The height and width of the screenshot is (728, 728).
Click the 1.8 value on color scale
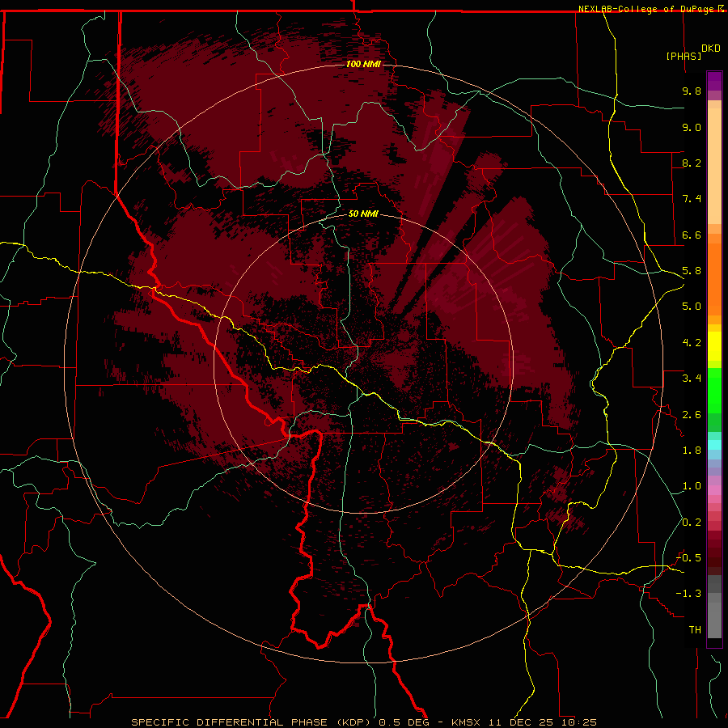[x=692, y=451]
